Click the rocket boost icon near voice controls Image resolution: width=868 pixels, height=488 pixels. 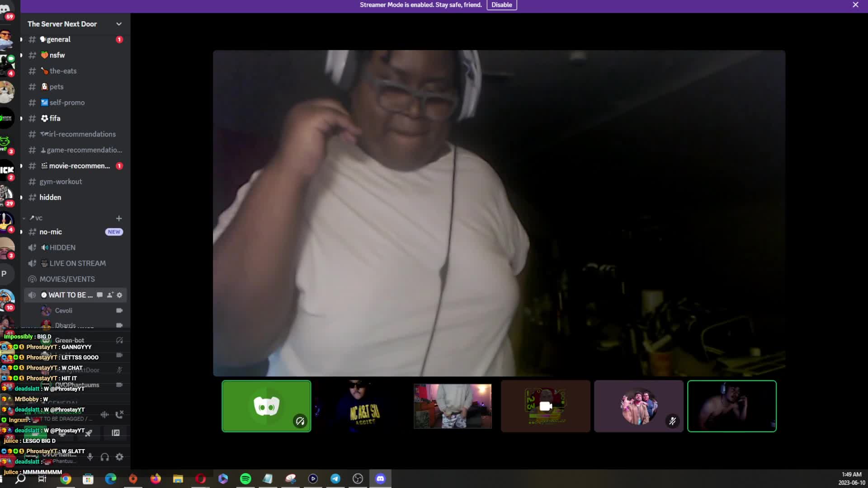pos(88,433)
